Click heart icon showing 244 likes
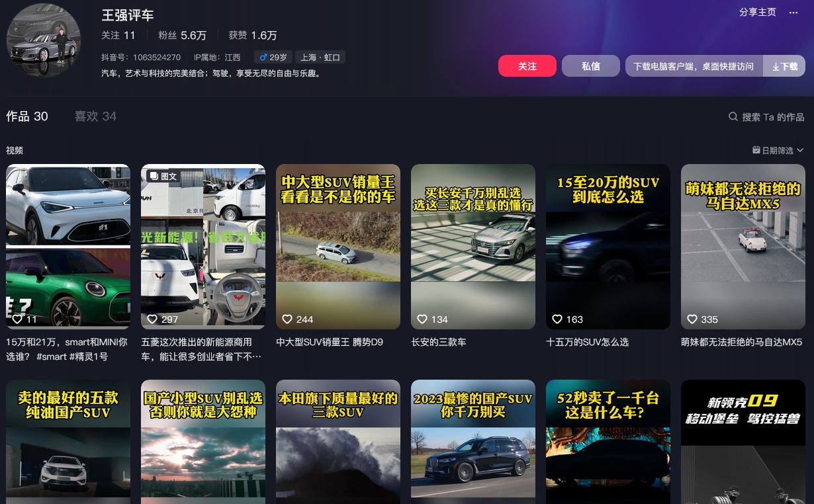814x504 pixels. (287, 319)
